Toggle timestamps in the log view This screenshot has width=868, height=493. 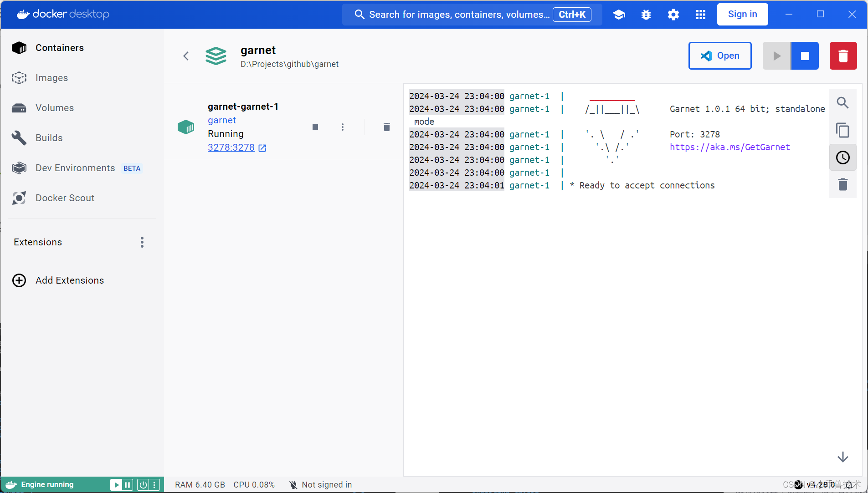(842, 158)
